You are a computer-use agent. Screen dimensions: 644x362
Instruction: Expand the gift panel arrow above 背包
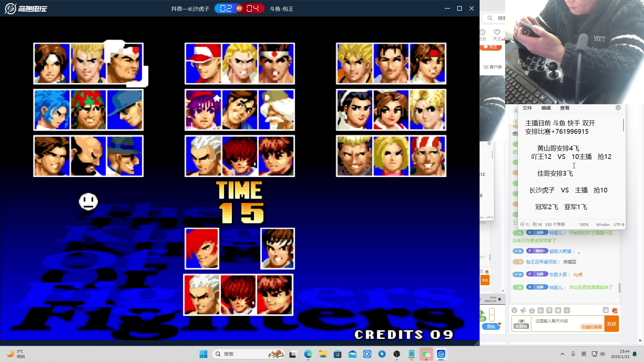(492, 315)
